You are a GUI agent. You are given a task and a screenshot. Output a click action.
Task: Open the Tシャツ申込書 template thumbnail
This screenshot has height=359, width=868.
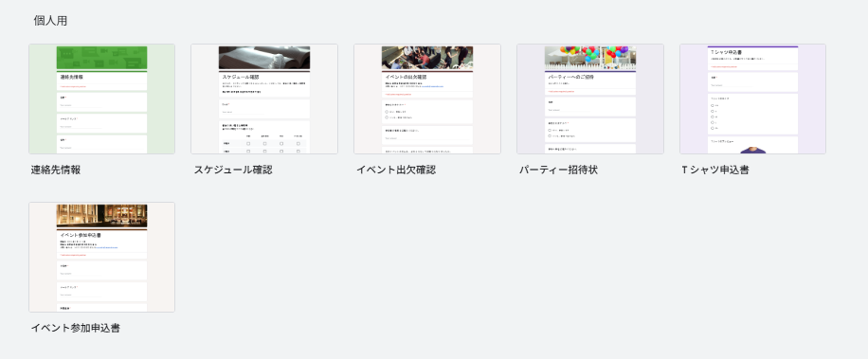click(x=752, y=99)
